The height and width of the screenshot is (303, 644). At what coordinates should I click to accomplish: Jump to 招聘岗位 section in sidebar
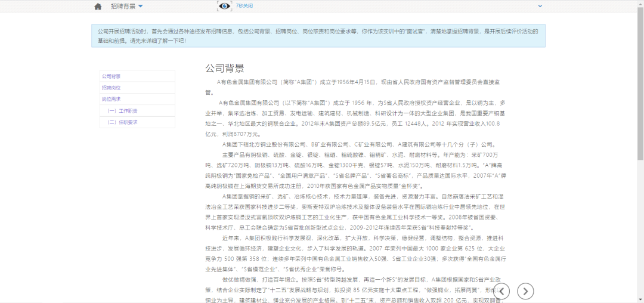coord(112,88)
